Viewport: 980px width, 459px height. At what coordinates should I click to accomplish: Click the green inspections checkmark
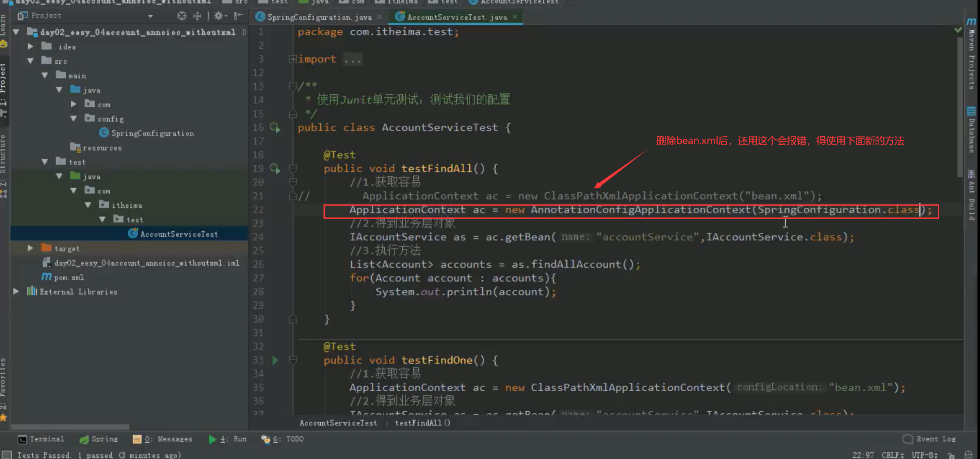[958, 30]
